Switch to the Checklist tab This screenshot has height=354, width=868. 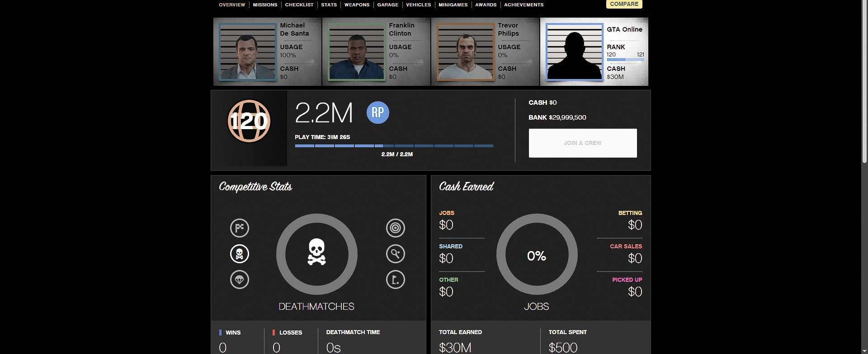click(x=299, y=5)
